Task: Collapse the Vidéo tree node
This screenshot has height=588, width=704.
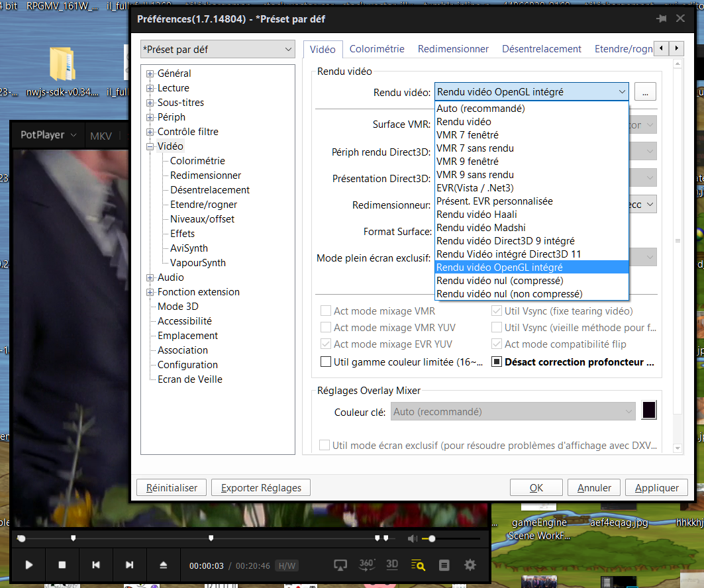Action: (150, 146)
